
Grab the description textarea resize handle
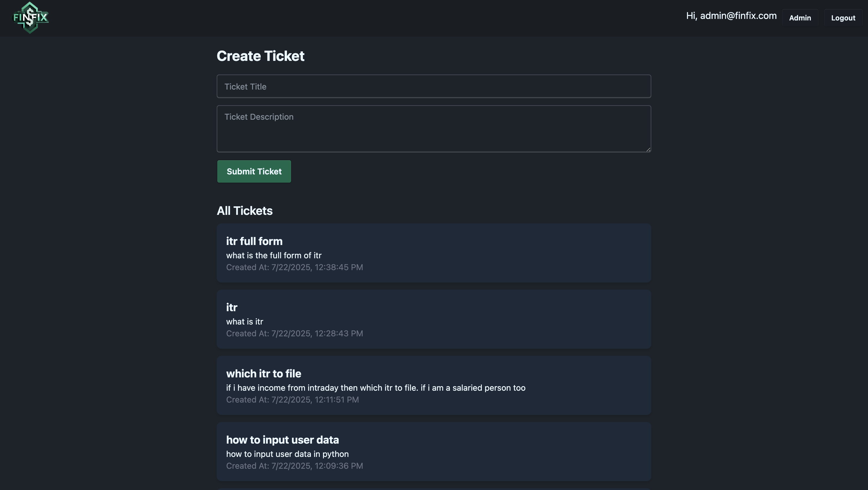point(648,150)
